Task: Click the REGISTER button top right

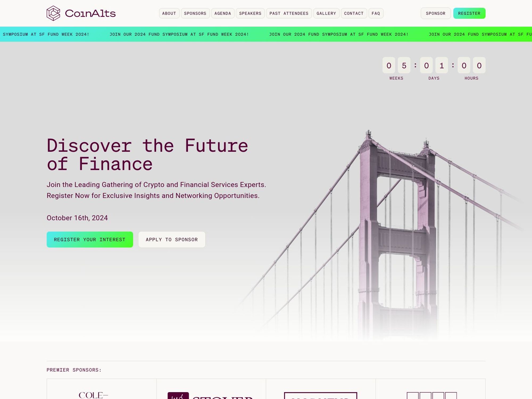Action: tap(469, 13)
